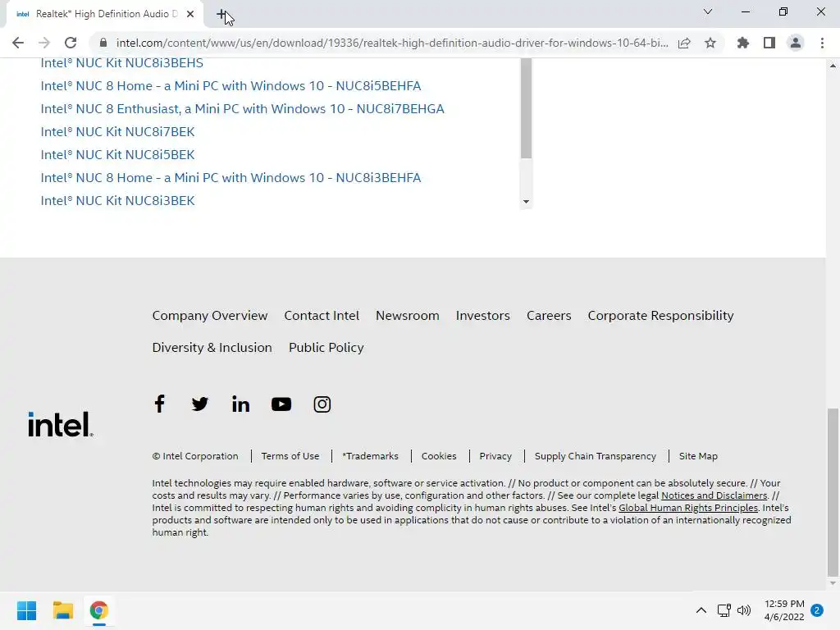The height and width of the screenshot is (630, 840).
Task: Open the Intel NUC Kit NUC8i3BEHS link
Action: tap(122, 62)
